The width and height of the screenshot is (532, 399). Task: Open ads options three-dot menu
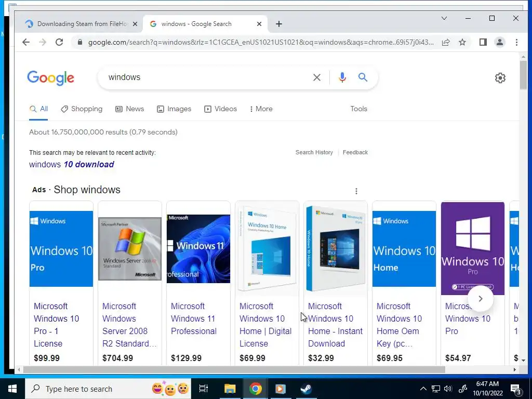coord(356,191)
